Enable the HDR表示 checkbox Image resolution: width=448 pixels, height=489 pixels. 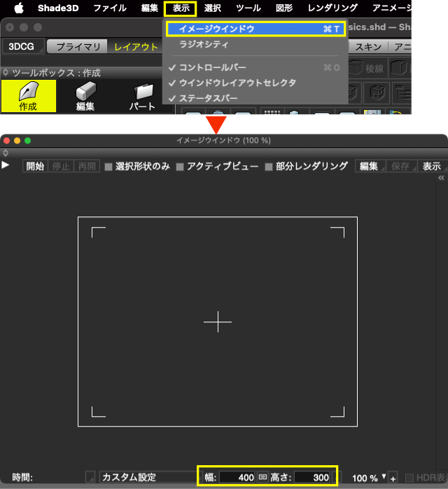[x=409, y=478]
